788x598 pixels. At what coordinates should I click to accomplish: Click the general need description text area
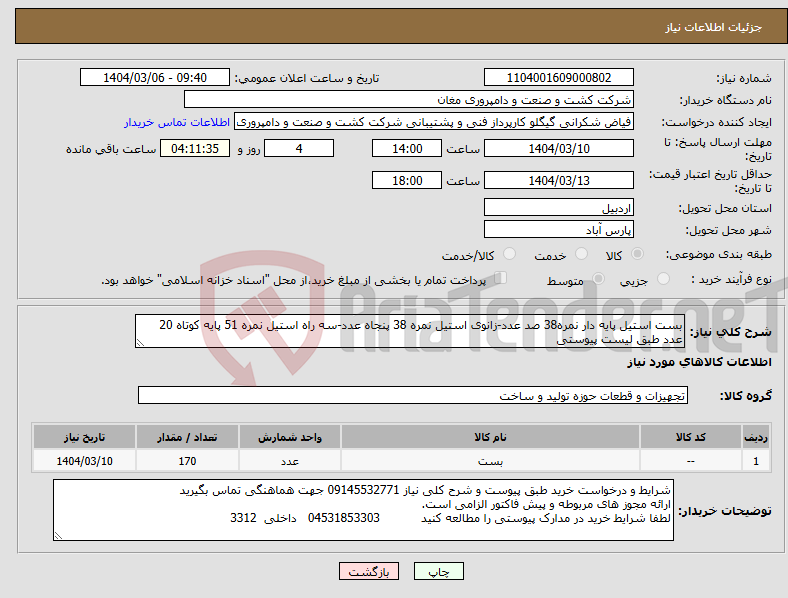tap(410, 331)
